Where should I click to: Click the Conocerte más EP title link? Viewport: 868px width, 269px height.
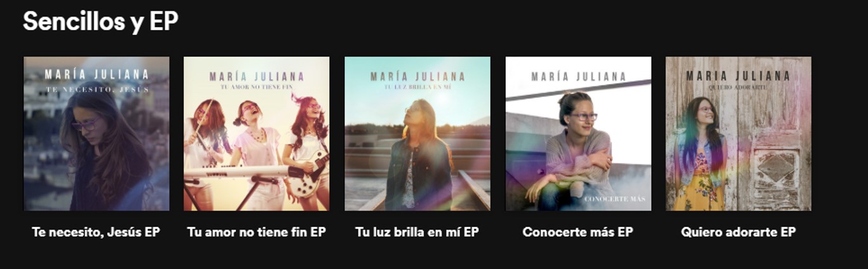[x=578, y=232]
